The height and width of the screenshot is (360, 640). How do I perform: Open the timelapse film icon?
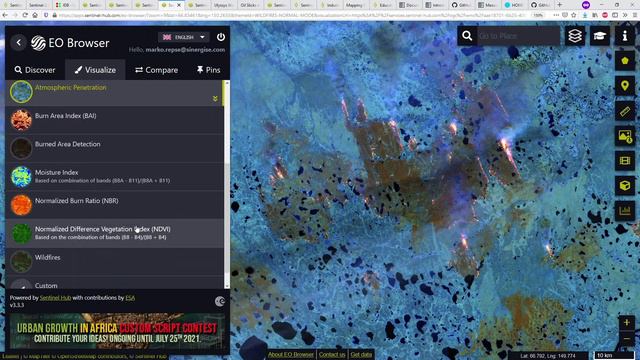(624, 161)
